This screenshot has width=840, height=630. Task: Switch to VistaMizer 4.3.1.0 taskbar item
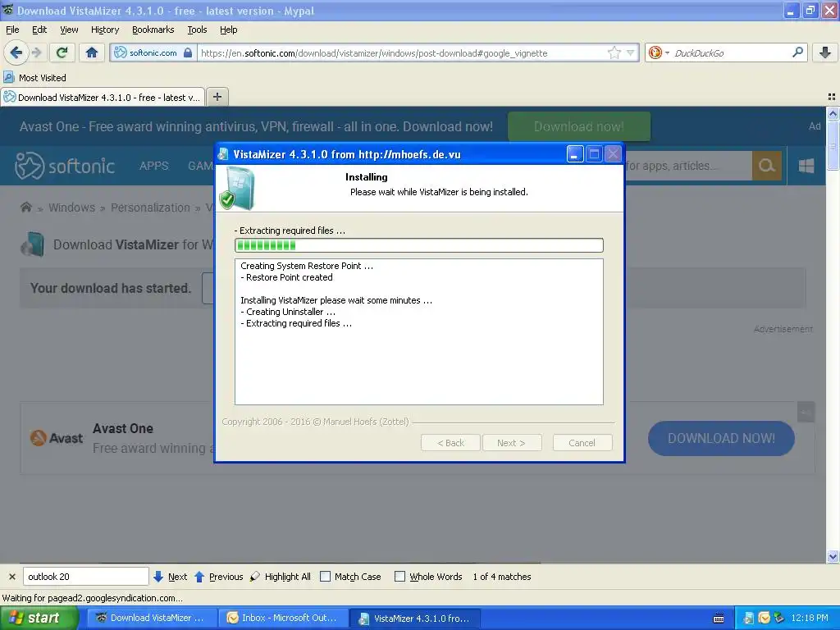pos(415,619)
